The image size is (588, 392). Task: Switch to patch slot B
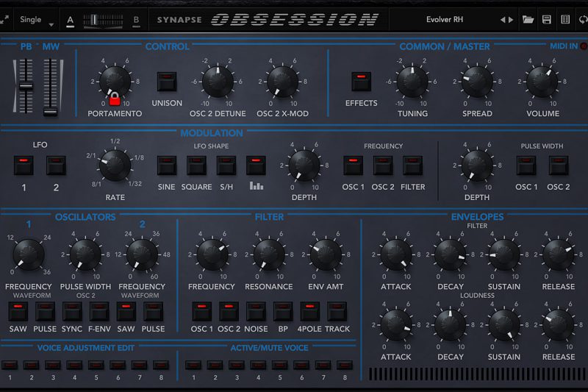136,20
